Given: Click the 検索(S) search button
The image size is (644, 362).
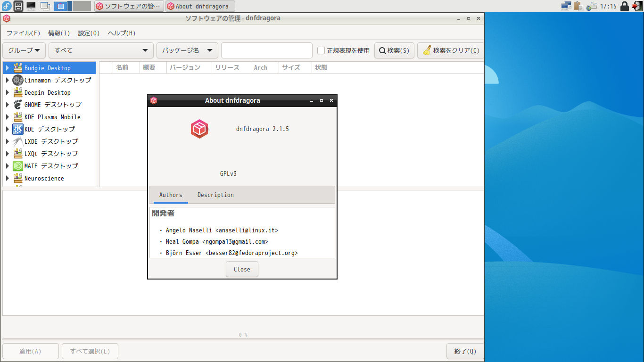Looking at the screenshot, I should tap(394, 50).
